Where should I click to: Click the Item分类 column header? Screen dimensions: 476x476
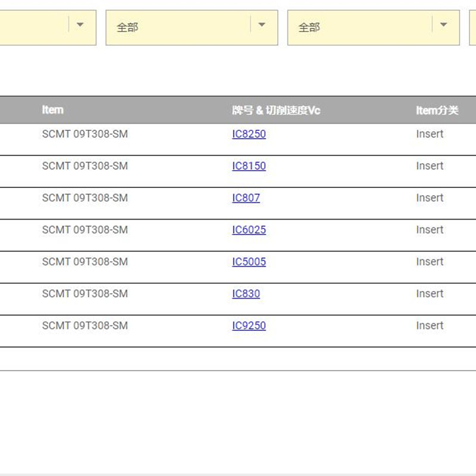click(x=437, y=110)
